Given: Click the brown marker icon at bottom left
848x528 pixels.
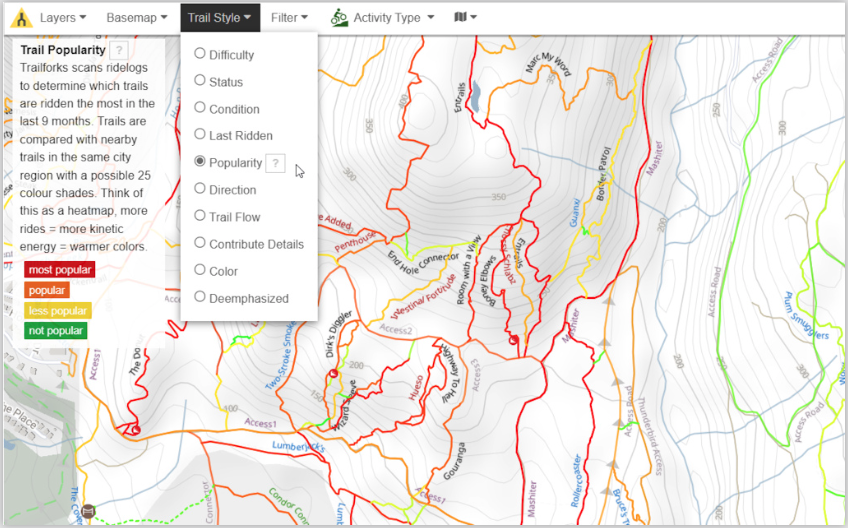Looking at the screenshot, I should click(88, 511).
